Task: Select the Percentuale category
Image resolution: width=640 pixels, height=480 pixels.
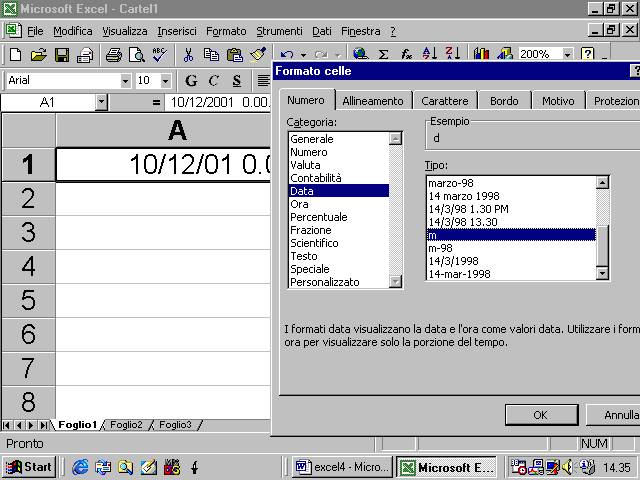Action: (339, 217)
